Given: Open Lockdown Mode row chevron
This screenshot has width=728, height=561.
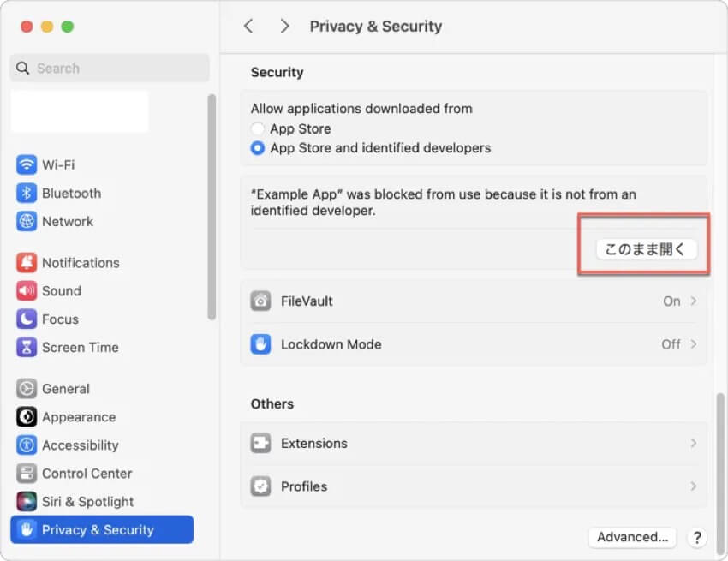Looking at the screenshot, I should [x=693, y=344].
